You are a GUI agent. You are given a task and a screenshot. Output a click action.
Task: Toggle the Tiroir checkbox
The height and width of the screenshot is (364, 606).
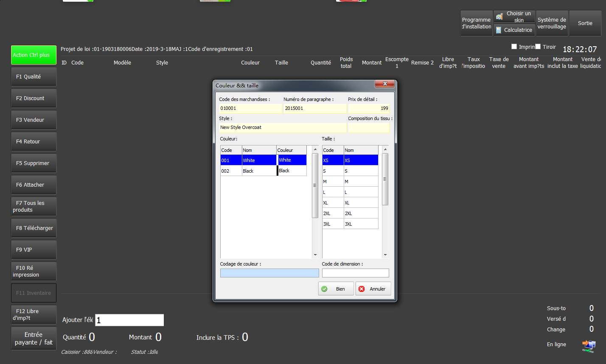(538, 47)
